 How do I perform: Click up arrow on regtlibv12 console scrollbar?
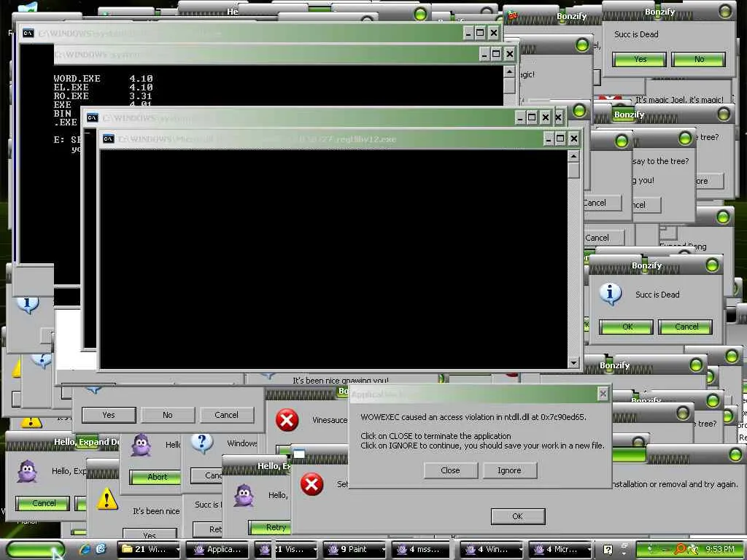[x=573, y=156]
